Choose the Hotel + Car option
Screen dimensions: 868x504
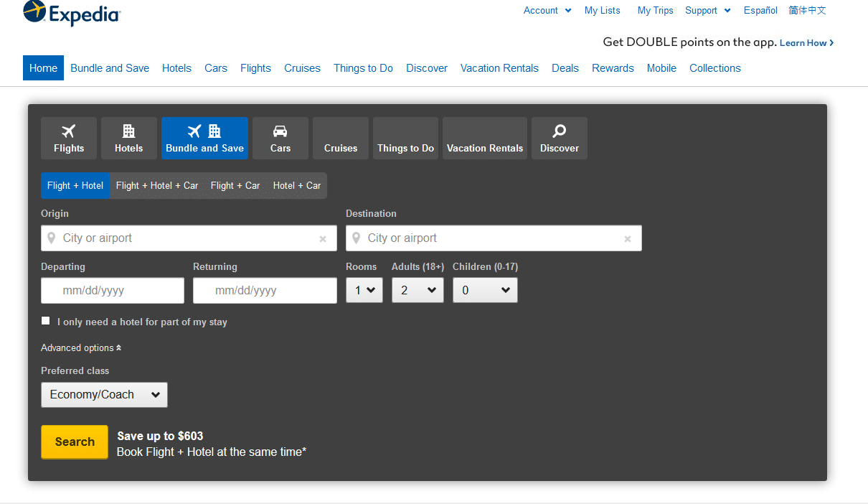click(297, 185)
